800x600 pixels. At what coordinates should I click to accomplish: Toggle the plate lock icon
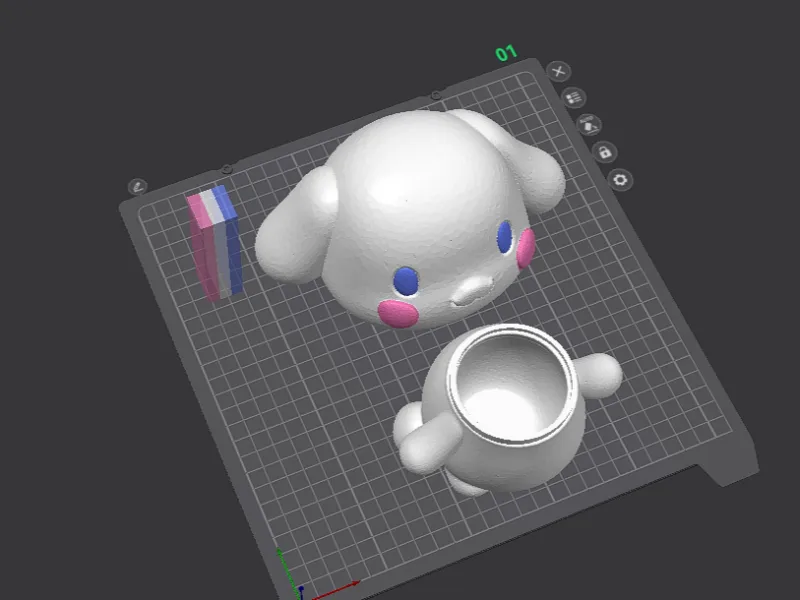[x=605, y=152]
